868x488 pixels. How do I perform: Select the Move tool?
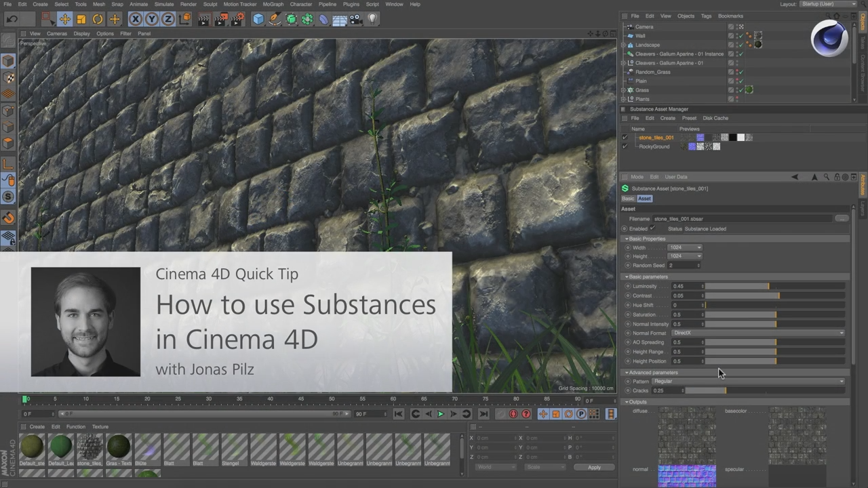[x=64, y=19]
